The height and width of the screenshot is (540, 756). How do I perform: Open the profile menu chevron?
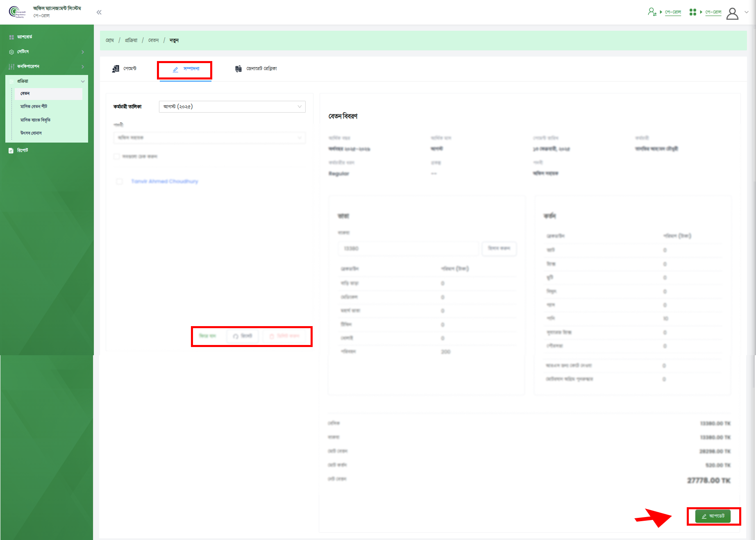coord(747,12)
